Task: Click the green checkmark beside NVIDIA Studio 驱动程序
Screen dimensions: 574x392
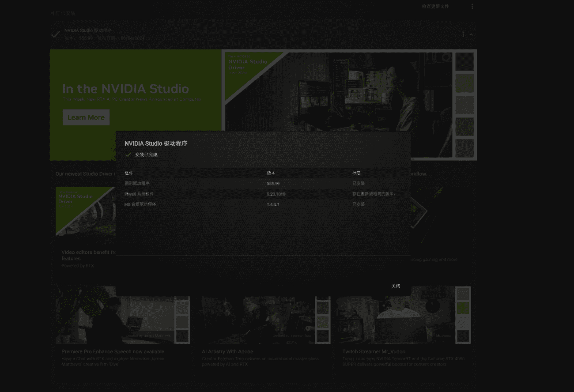Action: pyautogui.click(x=56, y=34)
